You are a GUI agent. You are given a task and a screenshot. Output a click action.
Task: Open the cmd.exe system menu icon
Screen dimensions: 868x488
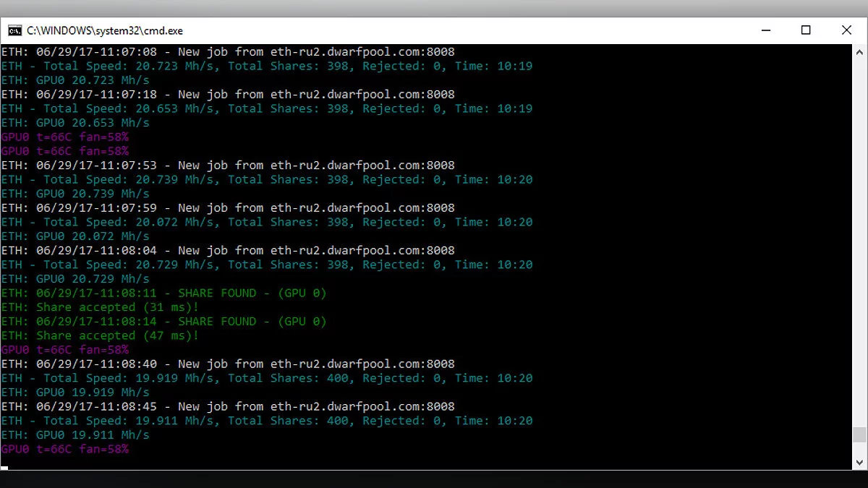tap(14, 30)
